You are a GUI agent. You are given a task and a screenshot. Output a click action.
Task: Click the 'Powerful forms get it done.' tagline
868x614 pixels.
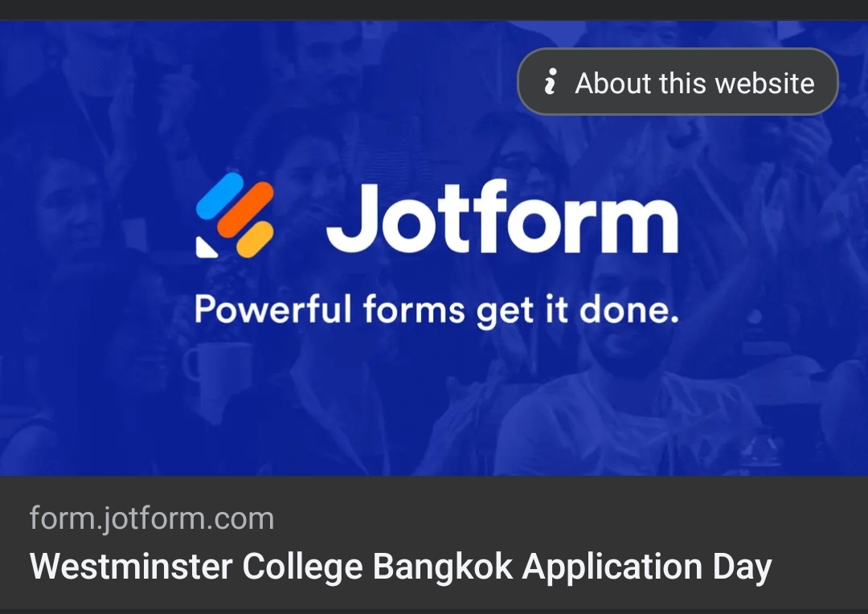(436, 309)
